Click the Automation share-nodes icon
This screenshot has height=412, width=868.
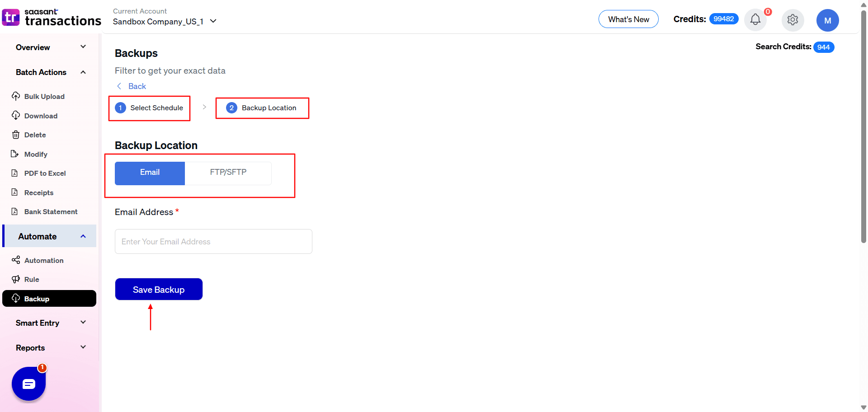point(16,260)
